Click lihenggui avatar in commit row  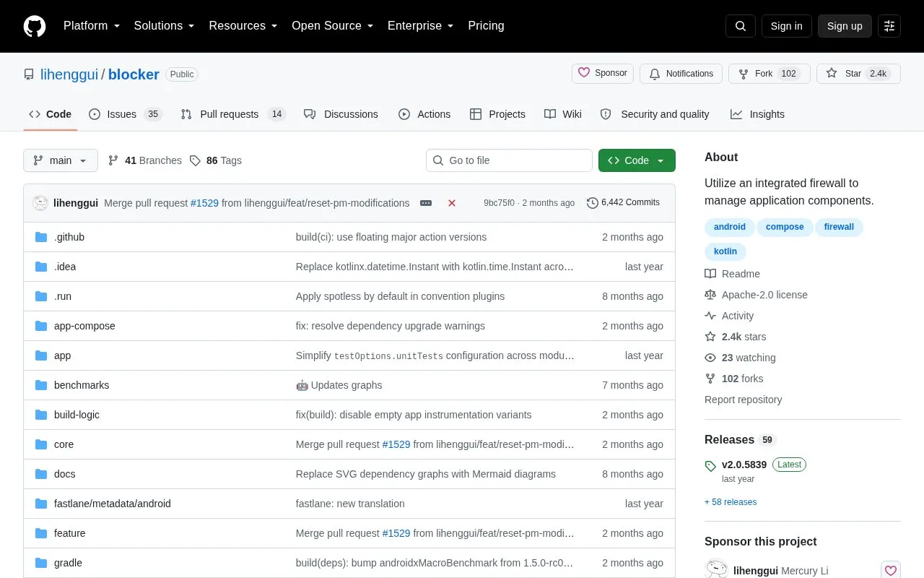click(x=40, y=203)
